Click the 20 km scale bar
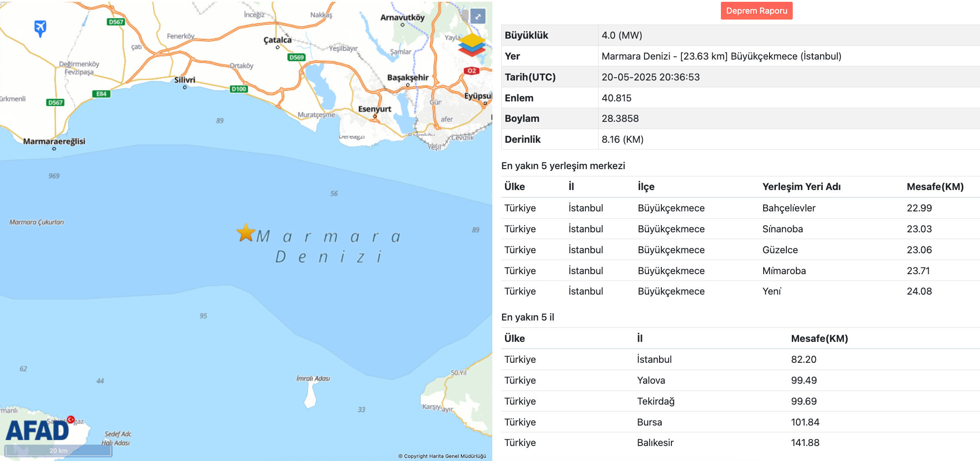980x461 pixels. click(x=58, y=451)
